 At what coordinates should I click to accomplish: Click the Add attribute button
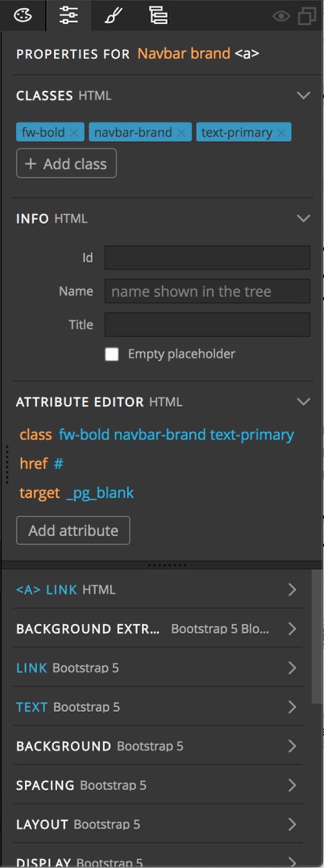pos(73,531)
